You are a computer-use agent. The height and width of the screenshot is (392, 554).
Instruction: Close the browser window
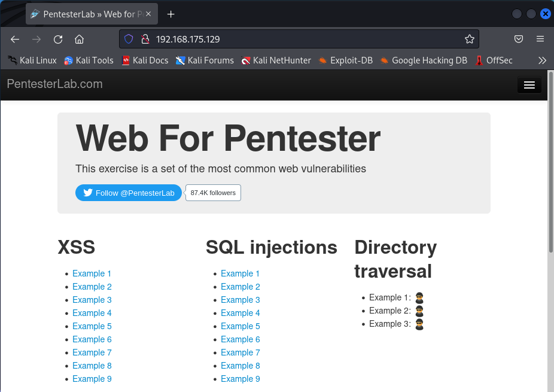click(x=545, y=14)
